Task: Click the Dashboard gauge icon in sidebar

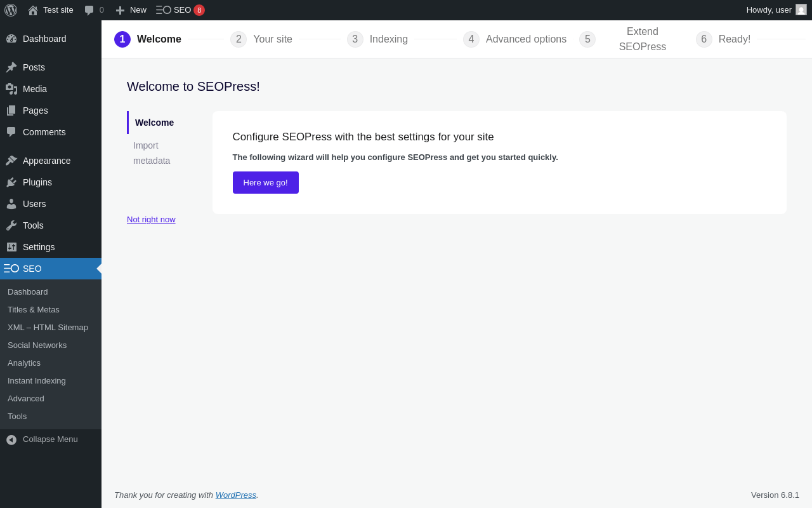Action: click(11, 39)
